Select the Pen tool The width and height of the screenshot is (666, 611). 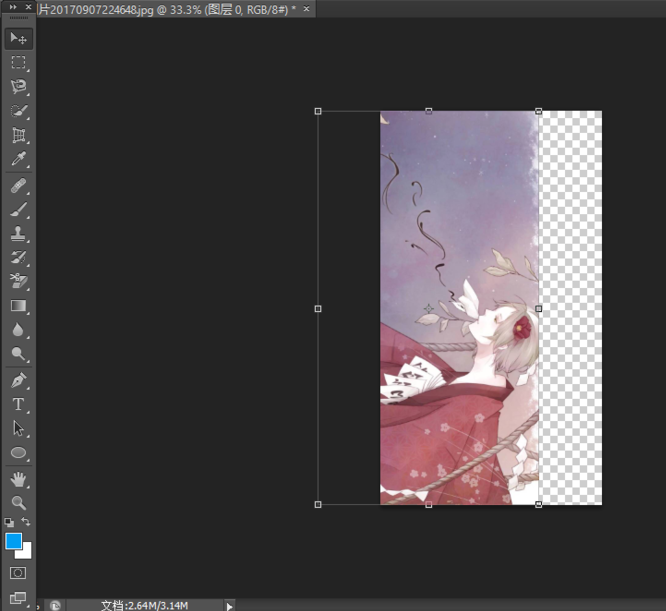[18, 380]
